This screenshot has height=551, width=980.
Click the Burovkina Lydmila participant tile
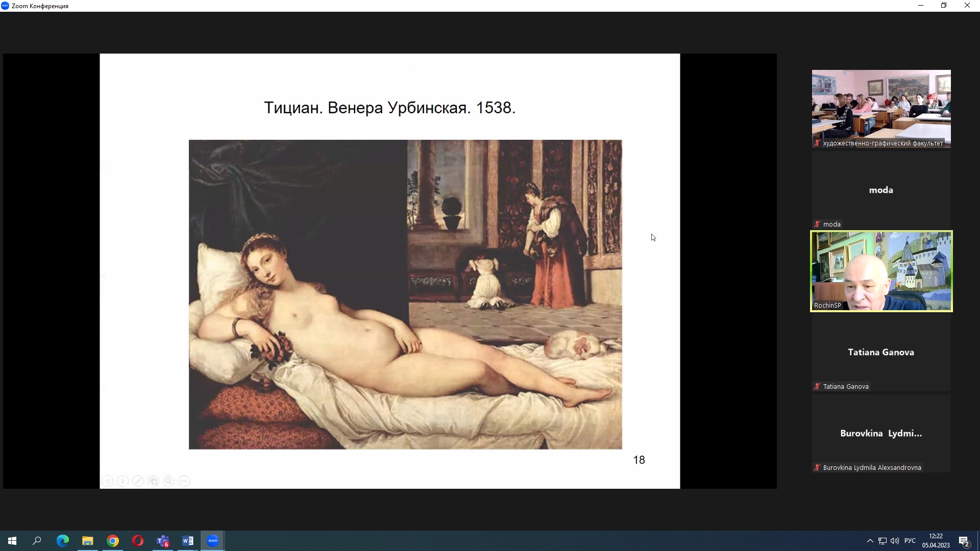coord(881,433)
